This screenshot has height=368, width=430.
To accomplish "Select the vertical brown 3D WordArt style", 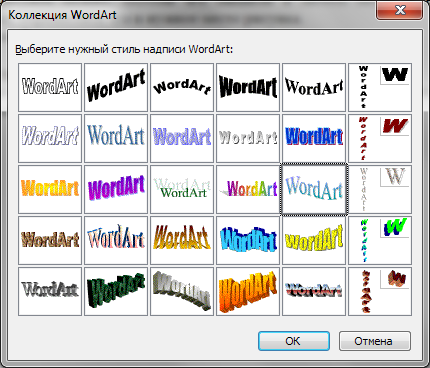I will click(x=380, y=291).
